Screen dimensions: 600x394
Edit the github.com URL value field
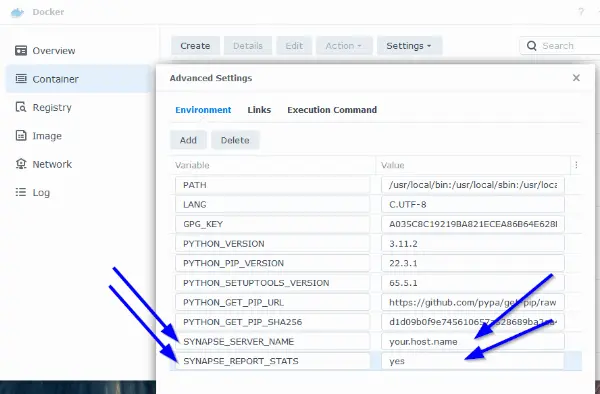[473, 302]
